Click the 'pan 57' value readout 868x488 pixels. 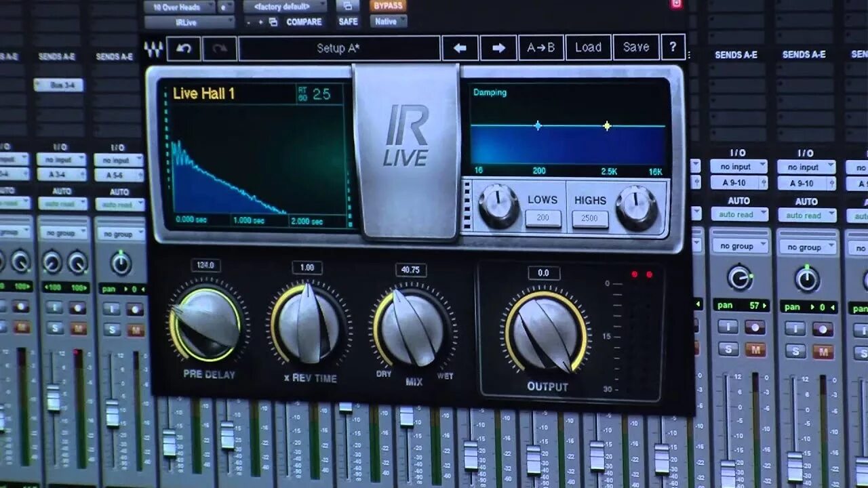click(741, 306)
